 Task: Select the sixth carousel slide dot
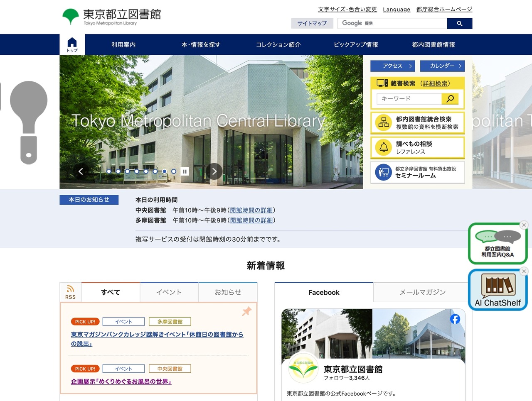[155, 171]
